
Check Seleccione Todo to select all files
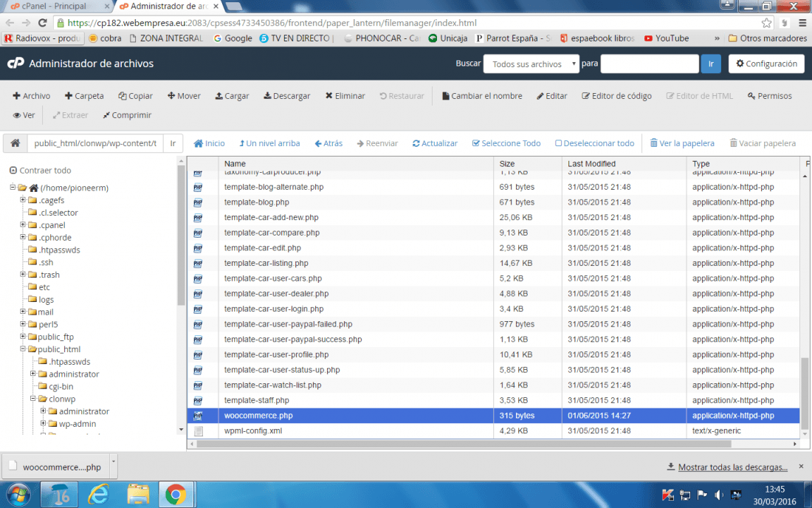point(506,143)
